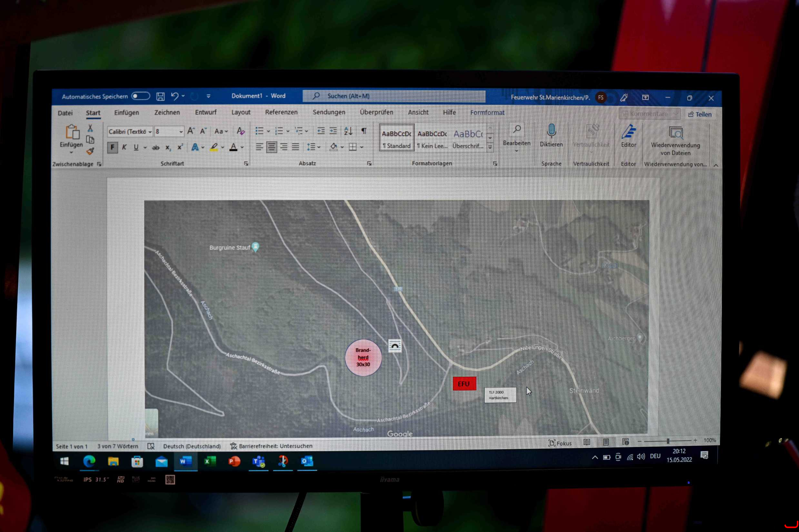The width and height of the screenshot is (799, 532).
Task: Click the show paragraph marks icon
Action: pos(364,131)
